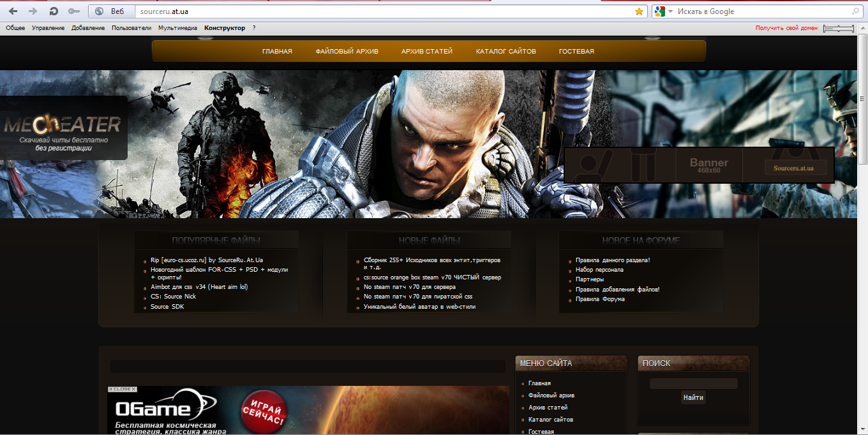Screen dimensions: 868x435
Task: Open ФАЙЛОВЫЙ АРХИВ in the top navigation
Action: [347, 51]
